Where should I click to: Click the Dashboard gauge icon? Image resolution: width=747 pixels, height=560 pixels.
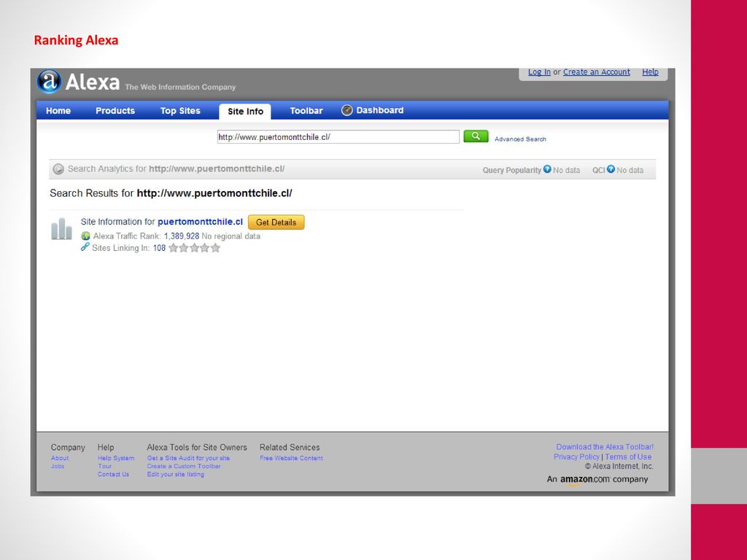pos(347,110)
